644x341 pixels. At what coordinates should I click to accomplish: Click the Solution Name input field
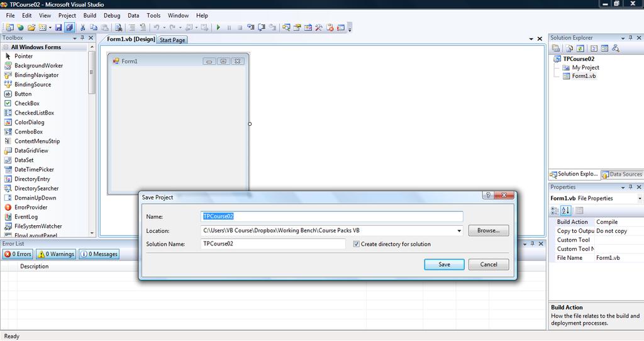[273, 243]
